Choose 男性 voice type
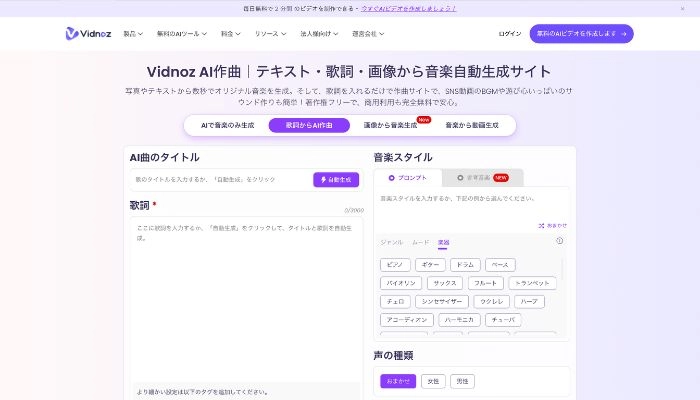This screenshot has width=700, height=400. [x=462, y=381]
